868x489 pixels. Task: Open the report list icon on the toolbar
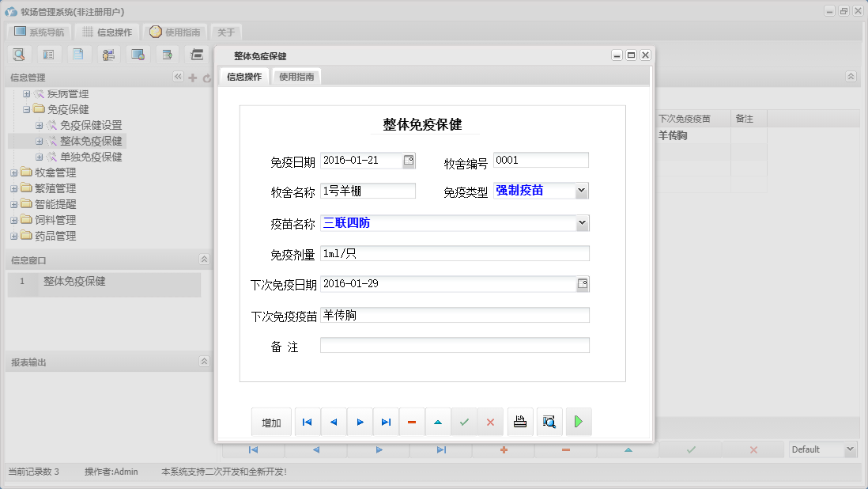[x=47, y=54]
